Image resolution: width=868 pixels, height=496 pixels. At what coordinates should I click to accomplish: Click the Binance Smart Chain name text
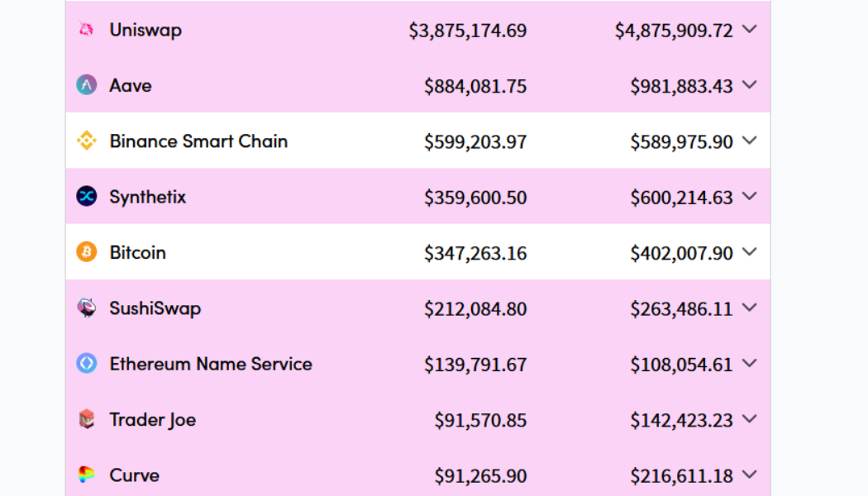tap(198, 141)
